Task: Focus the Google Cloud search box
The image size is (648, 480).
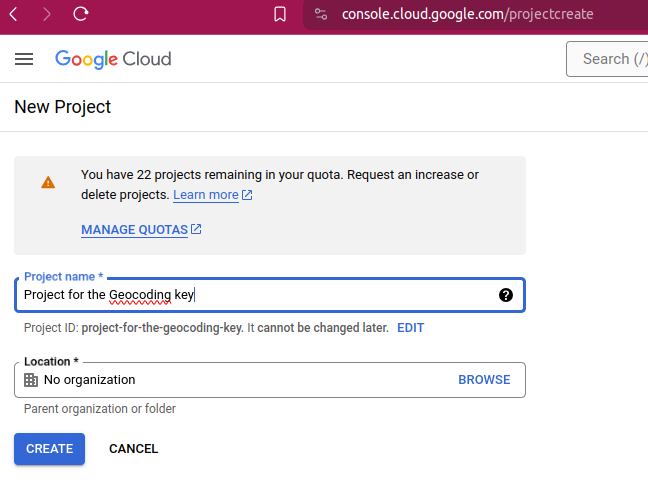Action: pos(608,59)
